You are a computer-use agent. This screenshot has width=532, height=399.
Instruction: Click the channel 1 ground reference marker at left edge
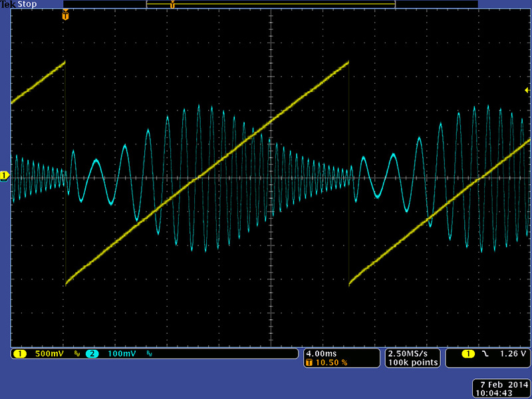[x=5, y=176]
